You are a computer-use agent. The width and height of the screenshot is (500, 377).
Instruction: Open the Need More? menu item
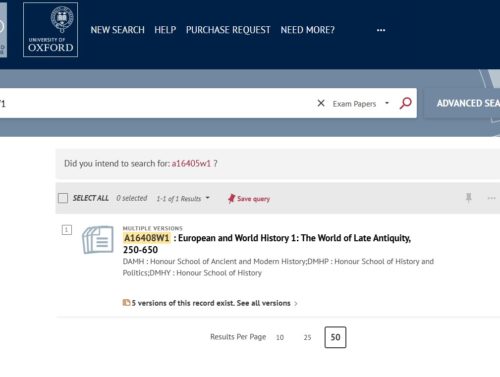(x=307, y=30)
